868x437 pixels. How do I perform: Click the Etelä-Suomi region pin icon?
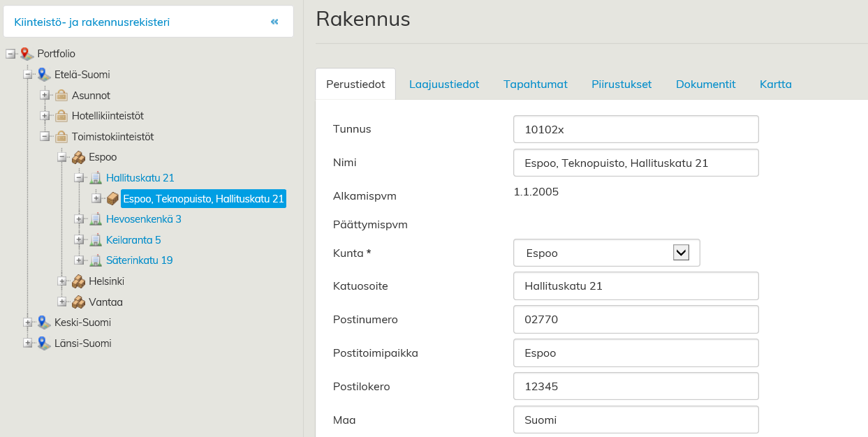[x=44, y=75]
